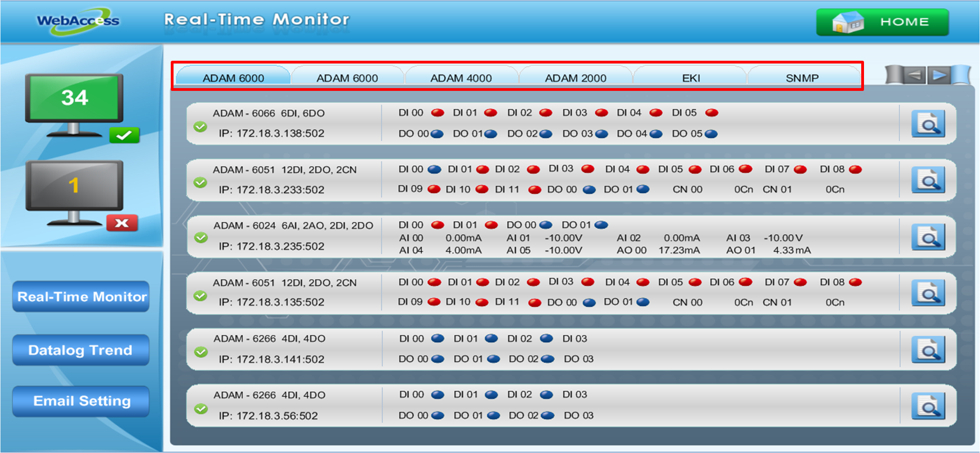The width and height of the screenshot is (980, 453).
Task: Inspect ADAM-6266 at IP 172.18.3.141
Action: click(x=928, y=350)
